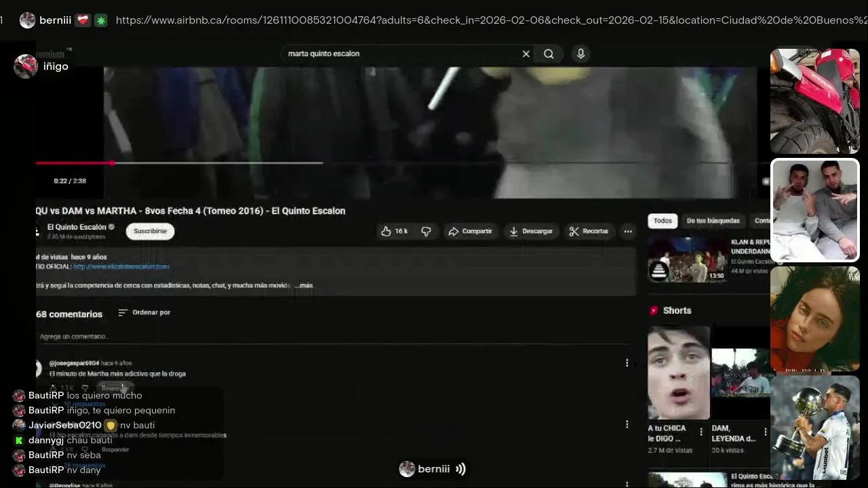Open the elquintoescalon.com link

point(121,266)
